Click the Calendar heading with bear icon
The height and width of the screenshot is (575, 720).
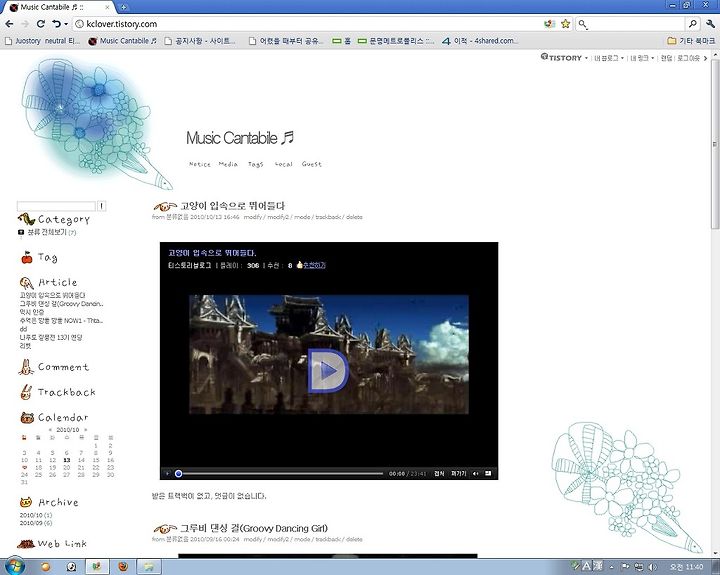[54, 417]
